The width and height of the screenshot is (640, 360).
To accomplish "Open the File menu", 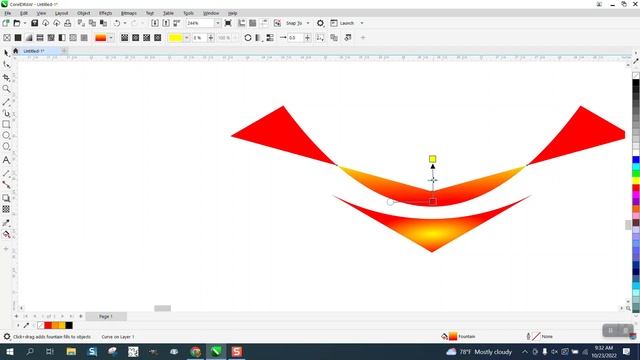I will coord(7,13).
